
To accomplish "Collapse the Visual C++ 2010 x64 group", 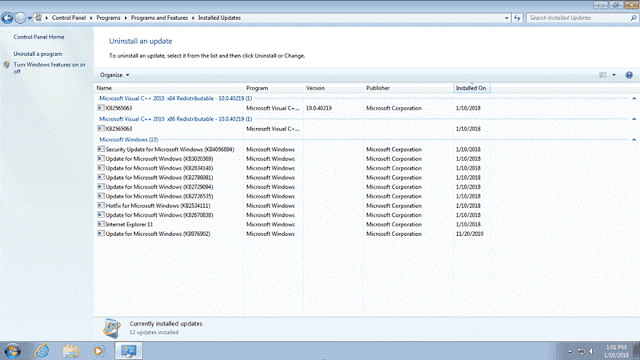I will (x=634, y=98).
